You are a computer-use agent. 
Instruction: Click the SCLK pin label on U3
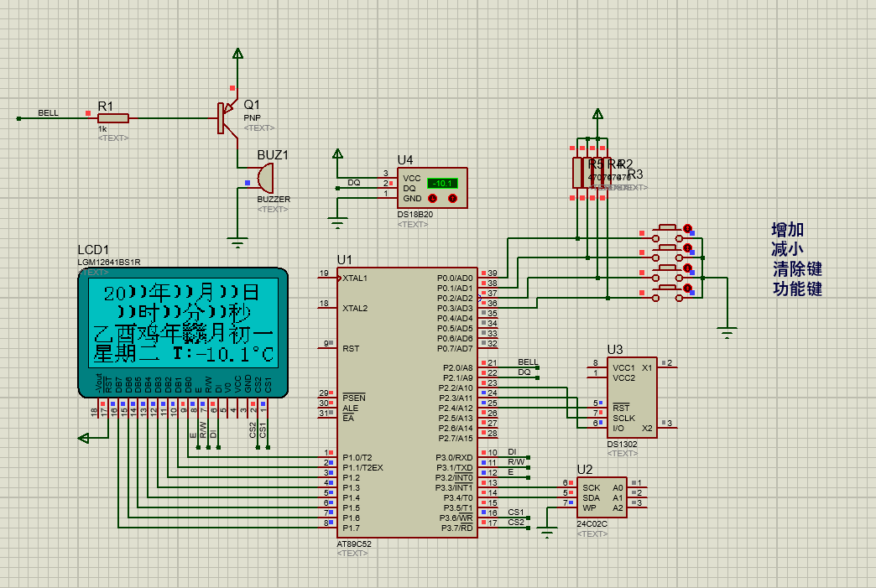click(x=623, y=419)
